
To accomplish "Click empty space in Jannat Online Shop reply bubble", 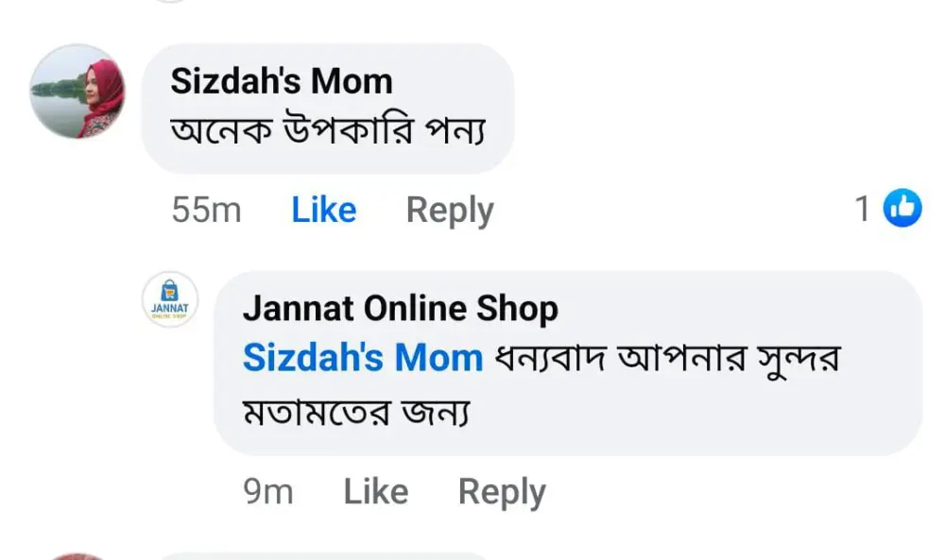I will (x=709, y=416).
